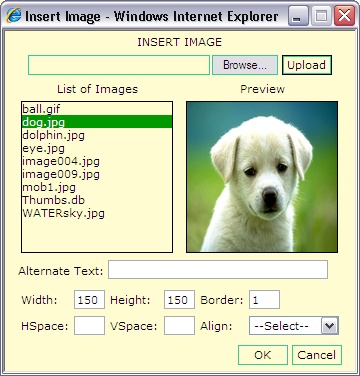Pick image009.jpg from the image list
The width and height of the screenshot is (360, 376).
[97, 174]
